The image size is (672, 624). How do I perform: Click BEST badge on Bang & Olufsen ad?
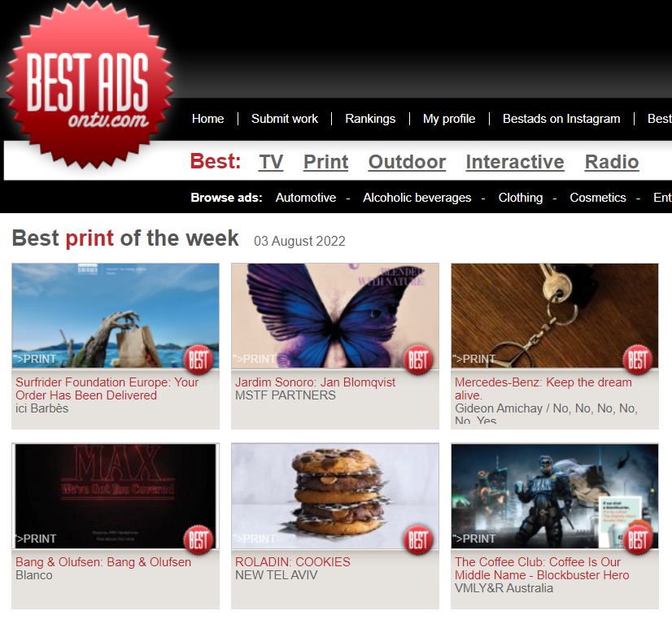[199, 539]
